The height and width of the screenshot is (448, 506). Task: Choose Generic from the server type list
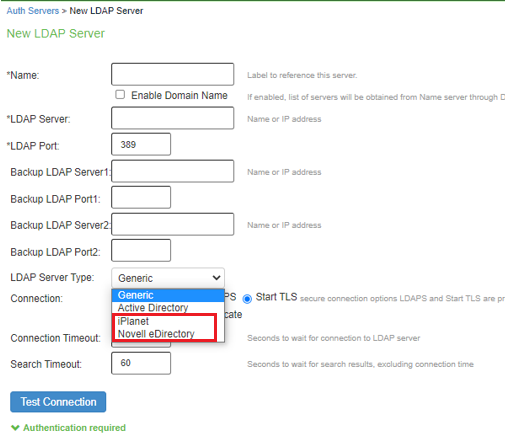pyautogui.click(x=168, y=295)
